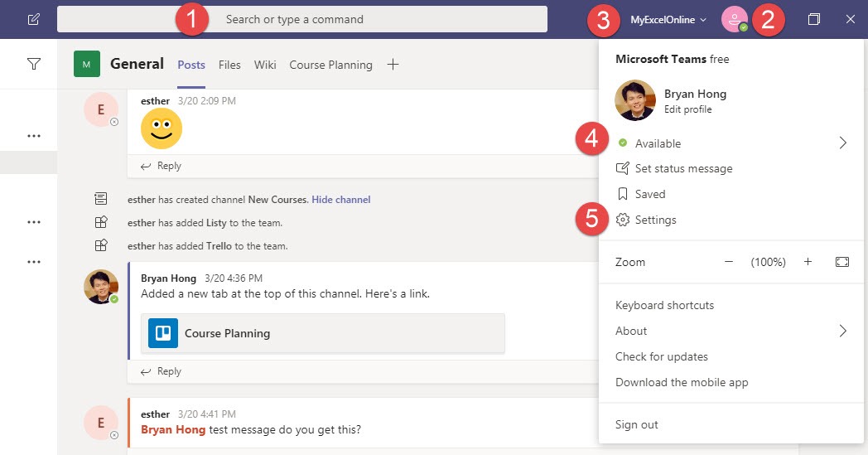Click the app icon beside Trello added message

(101, 245)
